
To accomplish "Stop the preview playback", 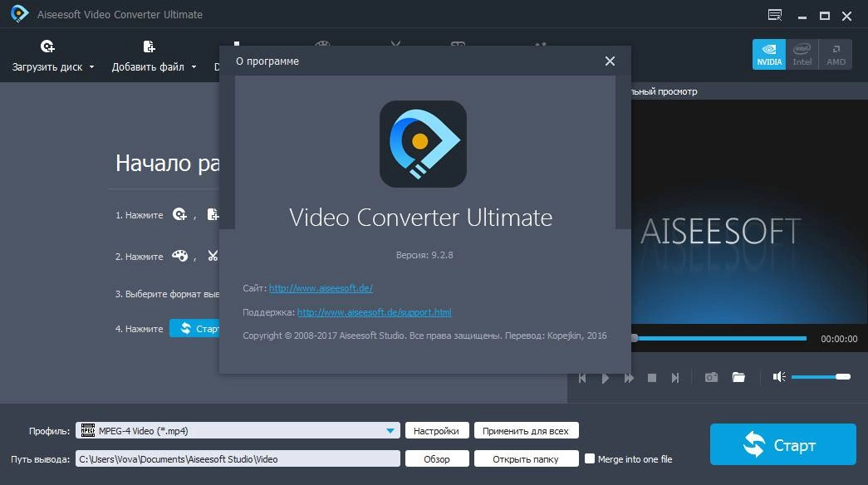I will [x=652, y=378].
